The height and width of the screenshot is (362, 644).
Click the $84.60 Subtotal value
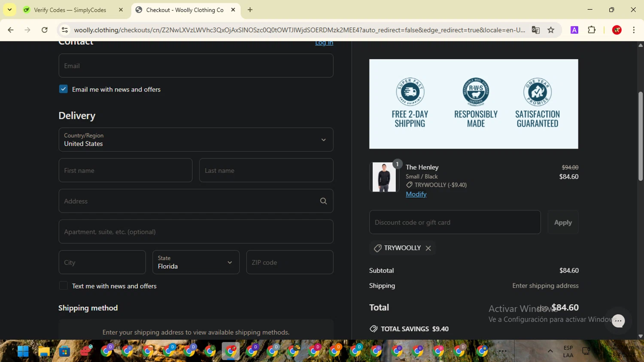tap(569, 271)
